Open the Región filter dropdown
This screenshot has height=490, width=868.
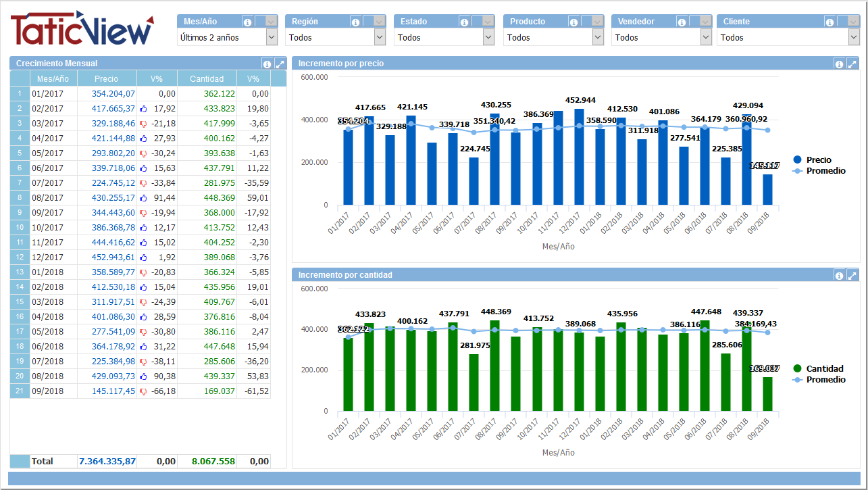380,38
